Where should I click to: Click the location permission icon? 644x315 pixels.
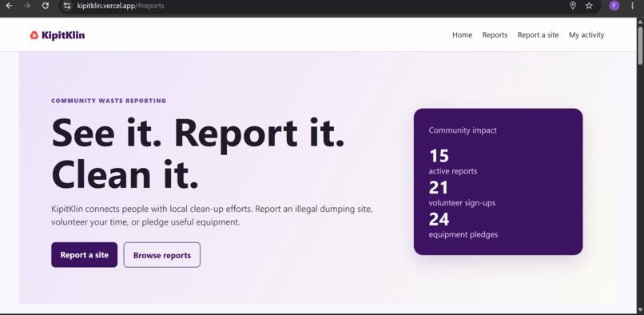click(x=573, y=6)
